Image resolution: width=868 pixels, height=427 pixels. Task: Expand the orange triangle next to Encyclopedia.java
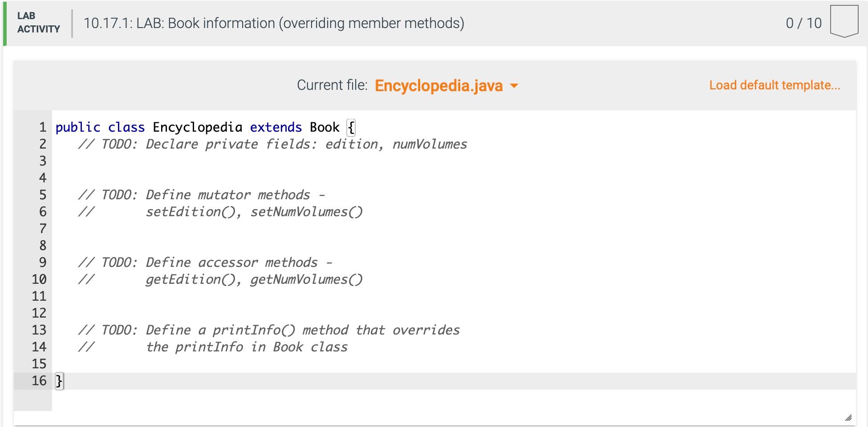point(514,86)
